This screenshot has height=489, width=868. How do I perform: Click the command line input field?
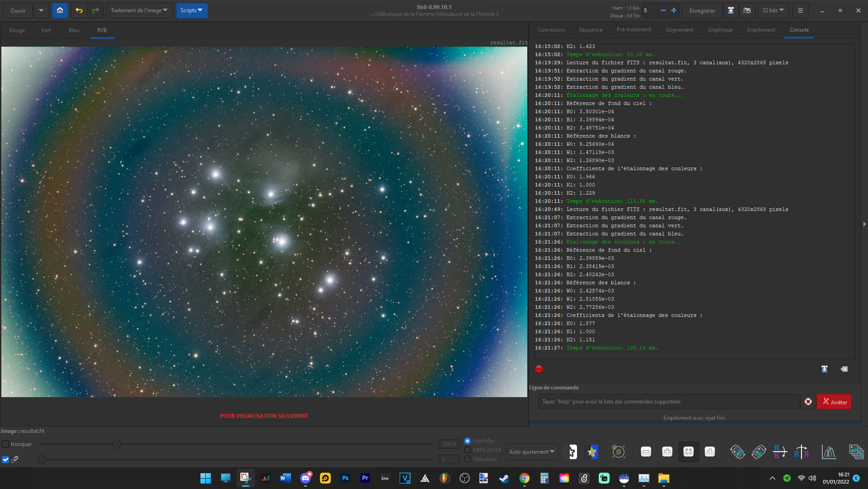[668, 402]
